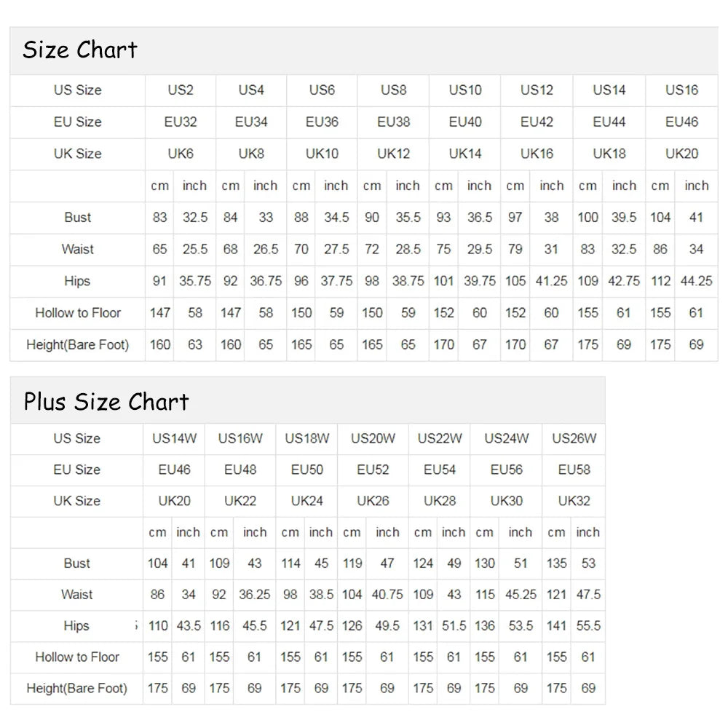Click the UK12 size cell

[394, 154]
